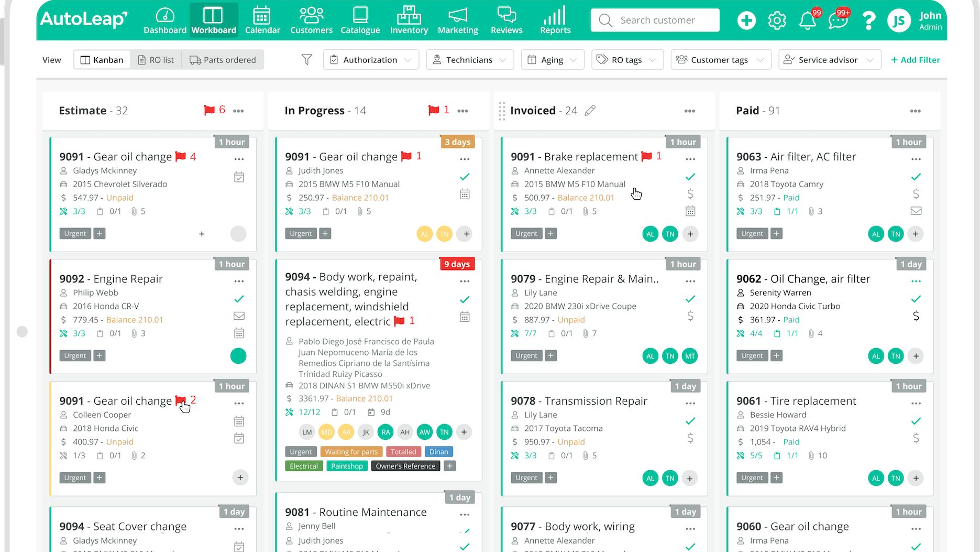The width and height of the screenshot is (980, 552).
Task: Switch to Kanban view
Action: [102, 60]
